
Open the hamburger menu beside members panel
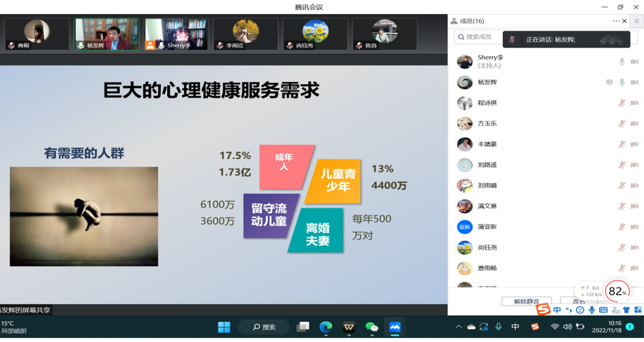point(637,21)
